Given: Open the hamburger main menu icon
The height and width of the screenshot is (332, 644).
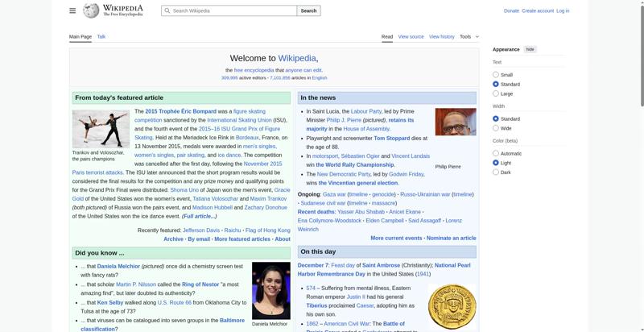Looking at the screenshot, I should coord(72,10).
